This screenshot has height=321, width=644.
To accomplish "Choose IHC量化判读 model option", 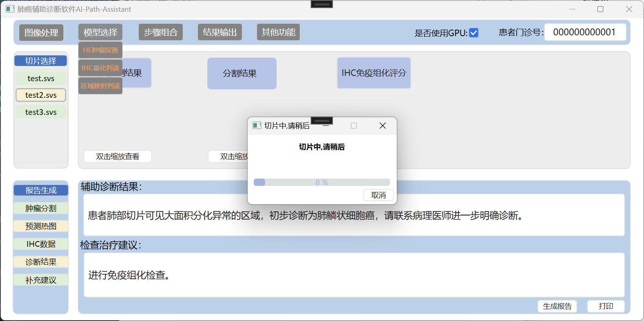I will tap(100, 68).
